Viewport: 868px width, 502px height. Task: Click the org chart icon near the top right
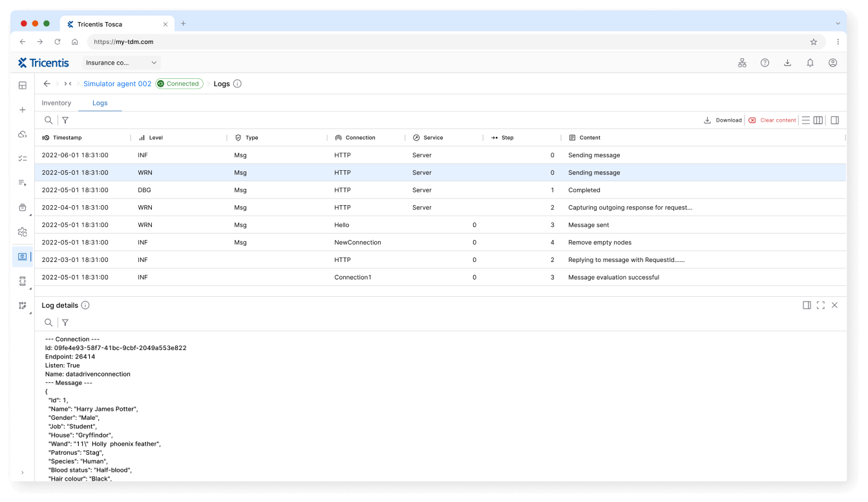[742, 63]
